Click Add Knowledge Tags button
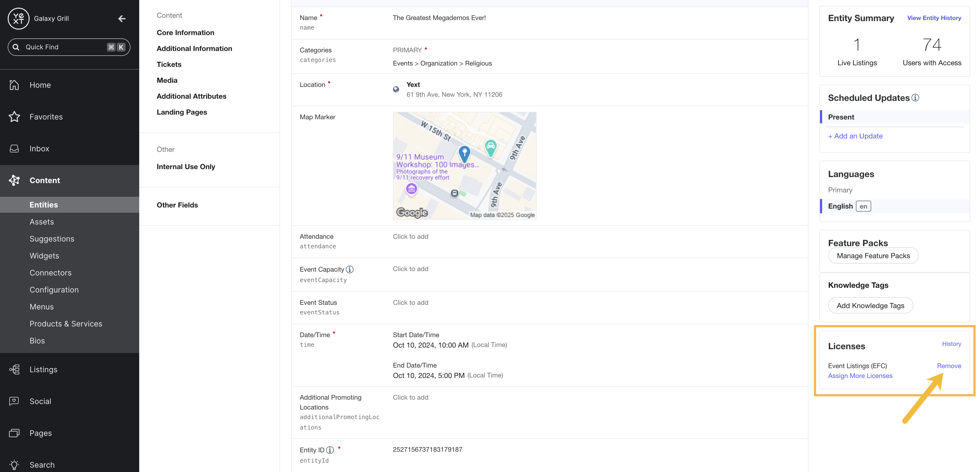The height and width of the screenshot is (472, 980). point(870,306)
